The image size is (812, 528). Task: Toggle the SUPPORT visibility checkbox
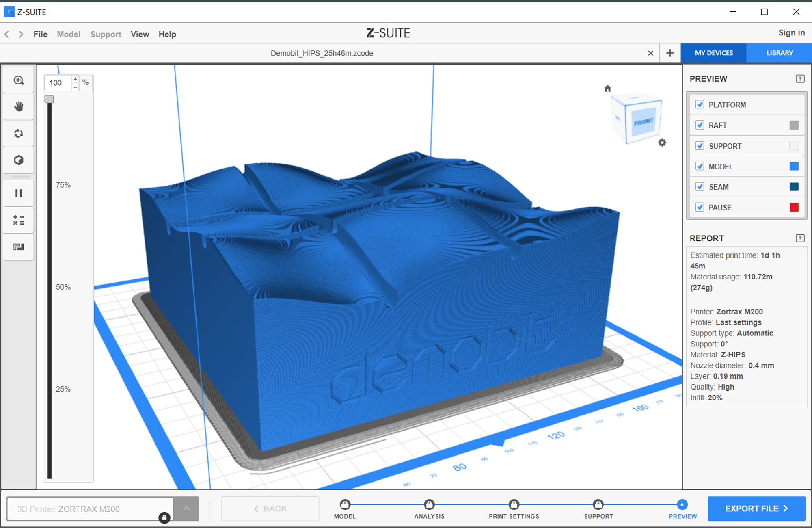(700, 146)
